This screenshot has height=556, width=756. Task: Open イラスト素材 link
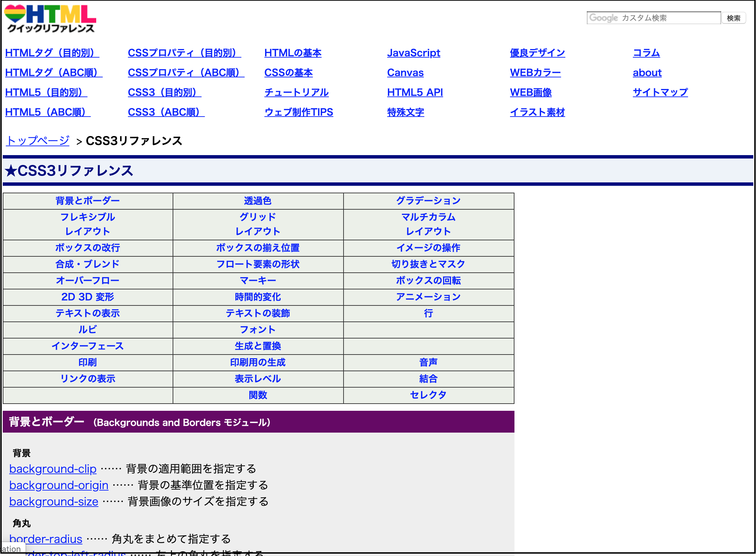click(538, 112)
